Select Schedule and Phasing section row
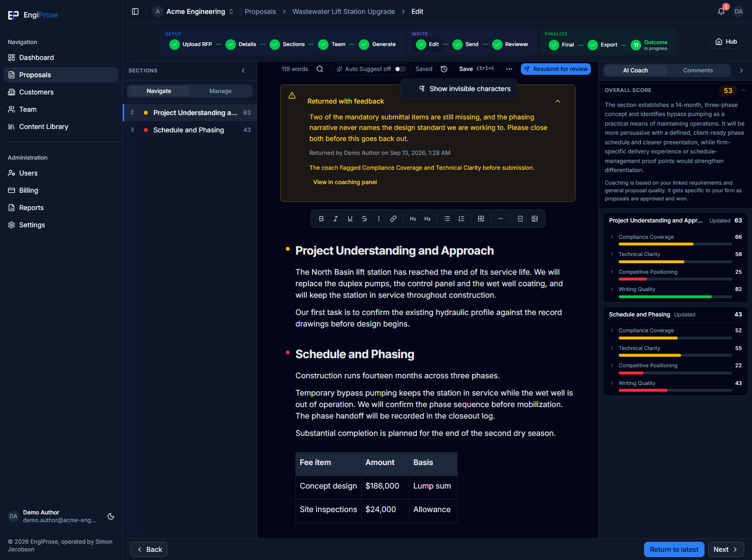The height and width of the screenshot is (560, 752). [190, 130]
